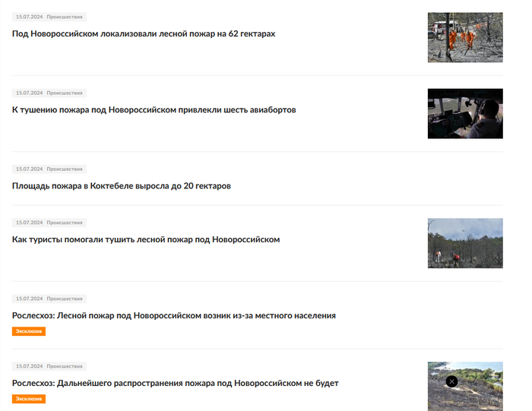Open headline about six aircraft fighting fire
Screen dimensions: 532x411
(154, 110)
